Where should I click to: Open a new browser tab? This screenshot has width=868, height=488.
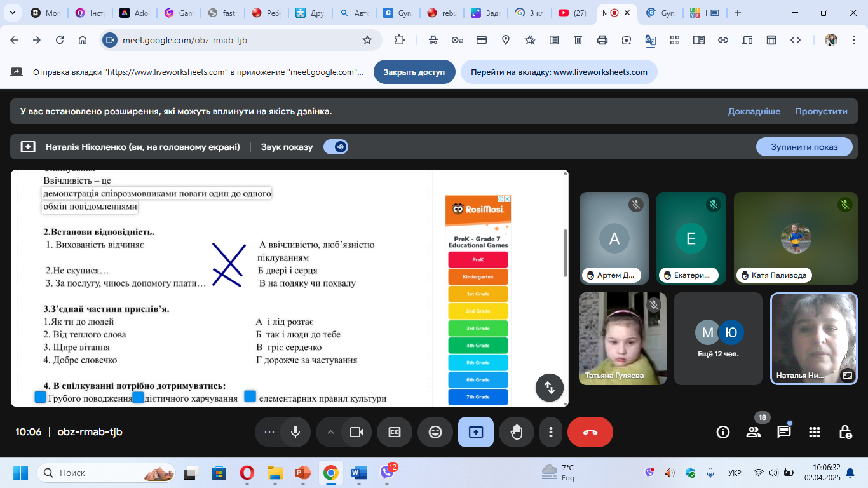coord(738,13)
